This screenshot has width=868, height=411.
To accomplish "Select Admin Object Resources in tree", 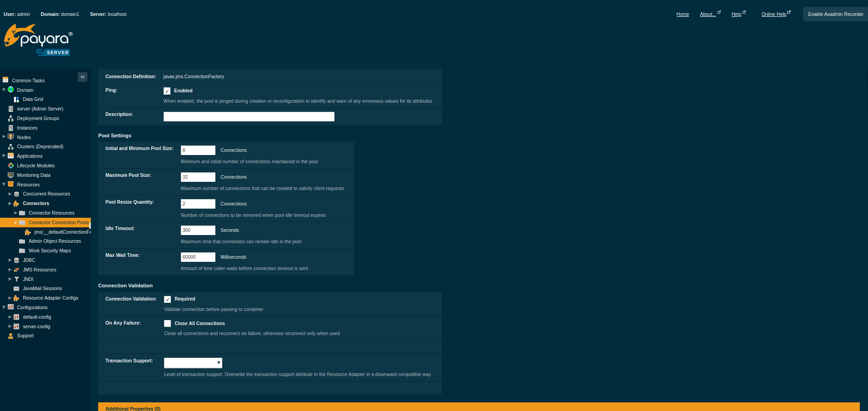I will tap(55, 241).
